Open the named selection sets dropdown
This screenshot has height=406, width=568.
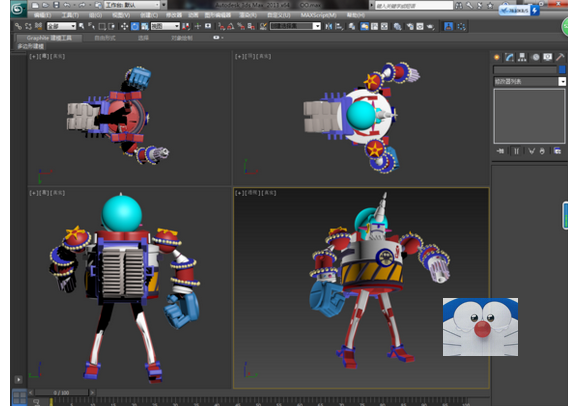tap(295, 26)
